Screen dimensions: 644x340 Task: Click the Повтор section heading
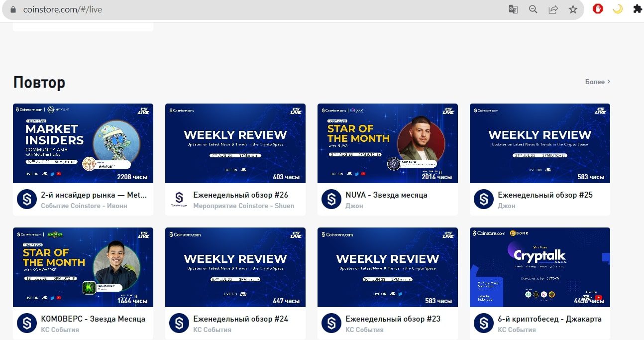click(x=39, y=83)
